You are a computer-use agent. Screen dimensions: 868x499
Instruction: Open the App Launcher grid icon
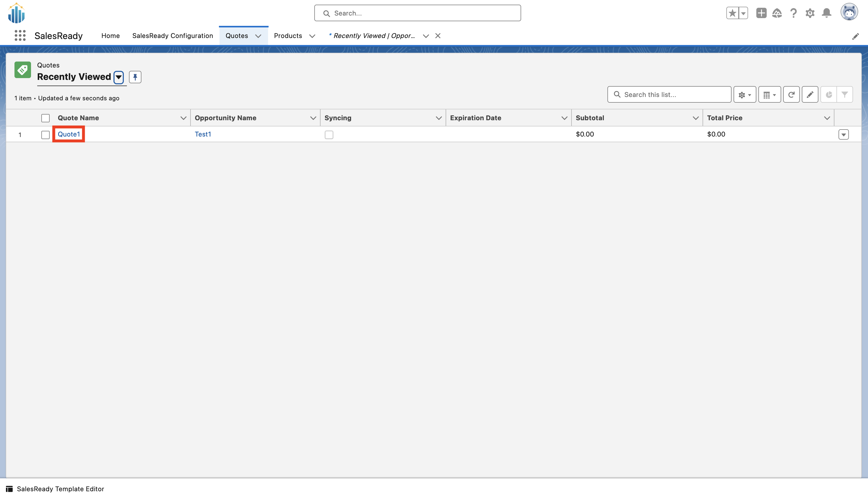click(20, 36)
